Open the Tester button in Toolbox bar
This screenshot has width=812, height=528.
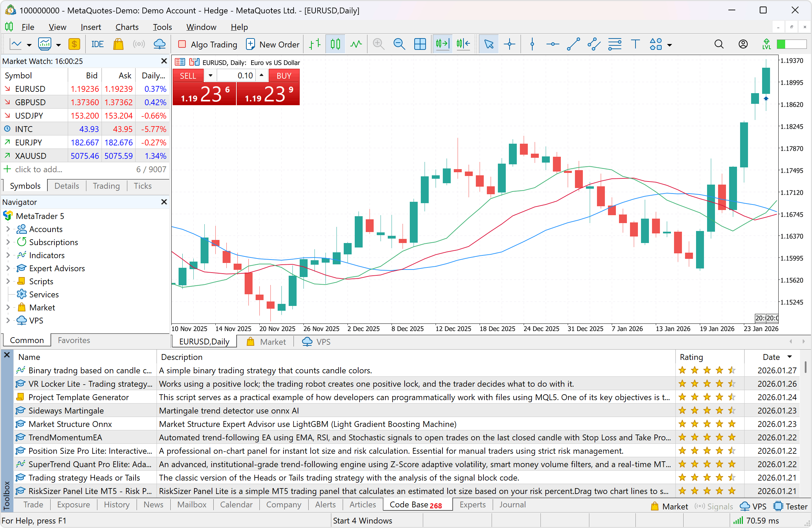[790, 506]
